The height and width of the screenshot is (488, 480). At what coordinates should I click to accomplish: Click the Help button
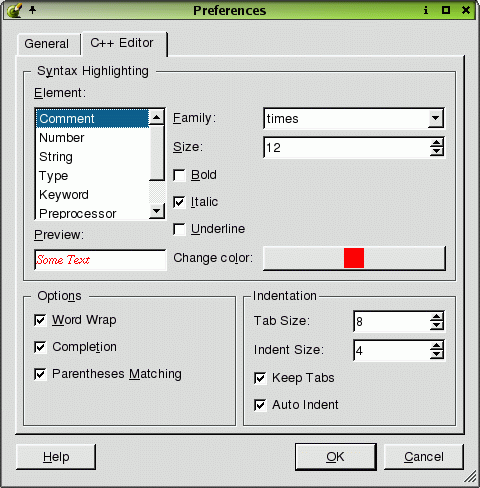[x=56, y=457]
